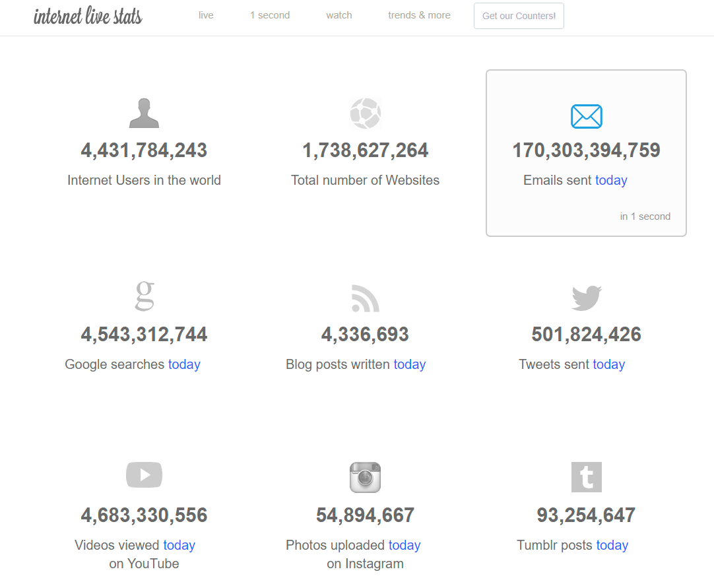Click the blog RSS feed icon
714x588 pixels.
click(x=365, y=298)
